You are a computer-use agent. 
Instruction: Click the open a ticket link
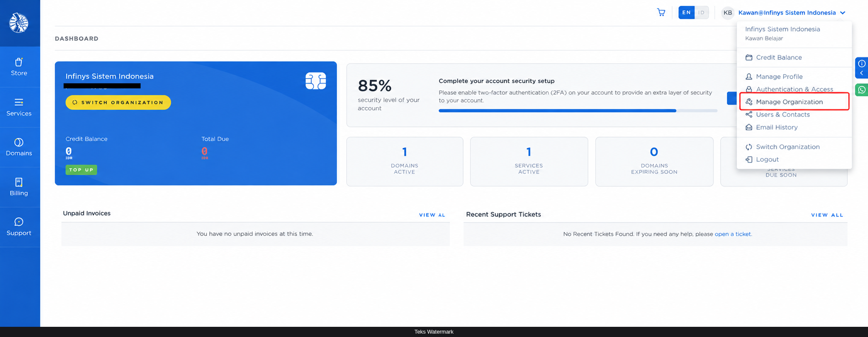pos(733,234)
